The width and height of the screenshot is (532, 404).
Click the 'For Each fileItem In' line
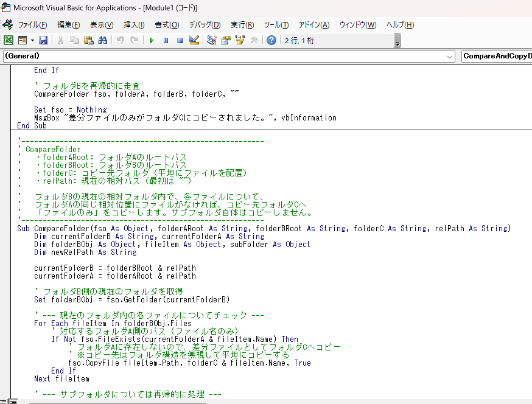pyautogui.click(x=113, y=324)
